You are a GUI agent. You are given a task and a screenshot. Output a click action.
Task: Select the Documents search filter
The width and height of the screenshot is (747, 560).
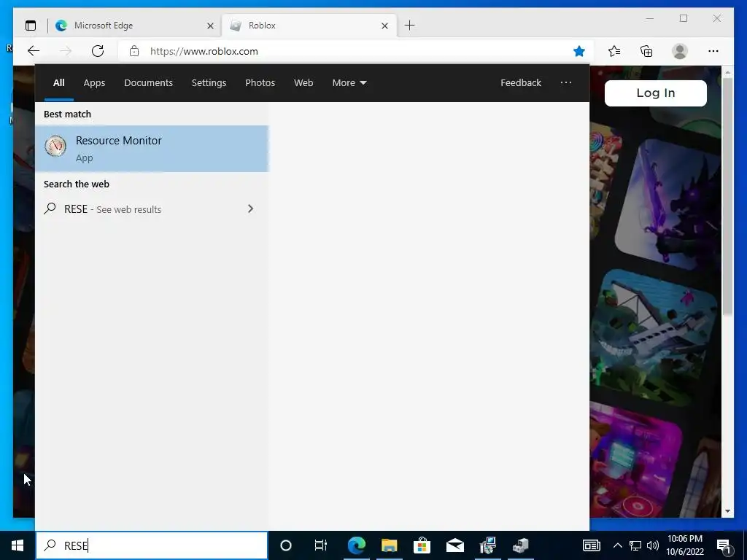(149, 83)
